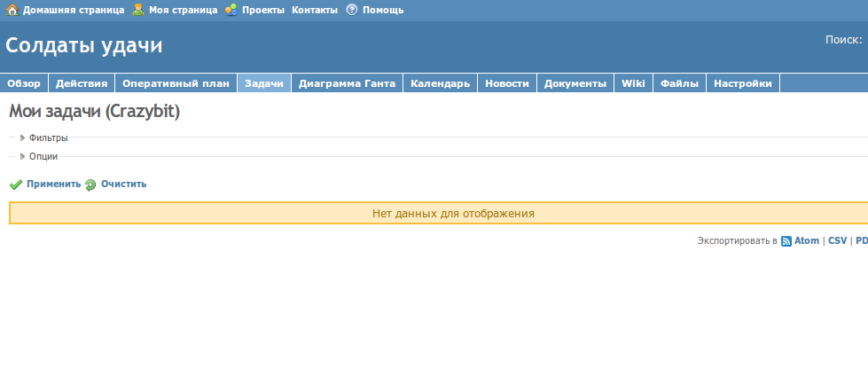Click the home icon beside Домашняя страница

[12, 10]
